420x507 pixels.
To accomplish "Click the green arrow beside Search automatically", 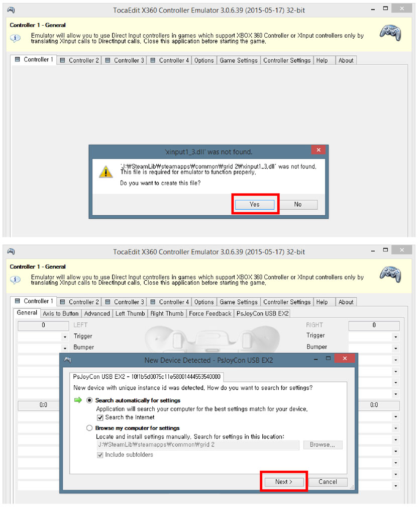I will click(x=78, y=400).
